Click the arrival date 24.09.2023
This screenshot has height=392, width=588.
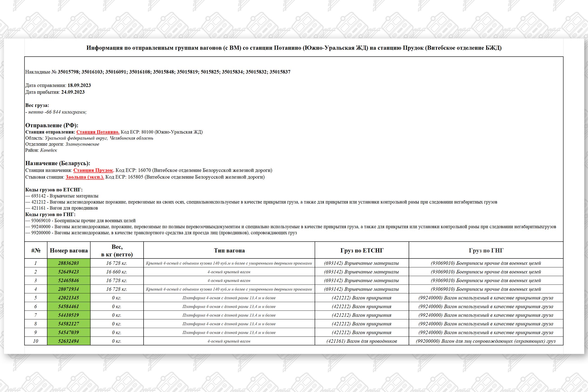(73, 92)
